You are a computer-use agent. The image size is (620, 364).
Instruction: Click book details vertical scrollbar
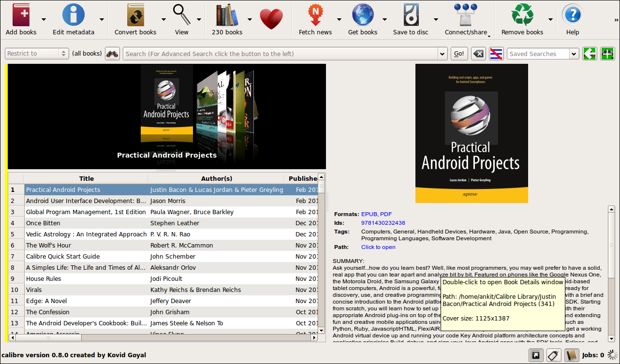[611, 274]
